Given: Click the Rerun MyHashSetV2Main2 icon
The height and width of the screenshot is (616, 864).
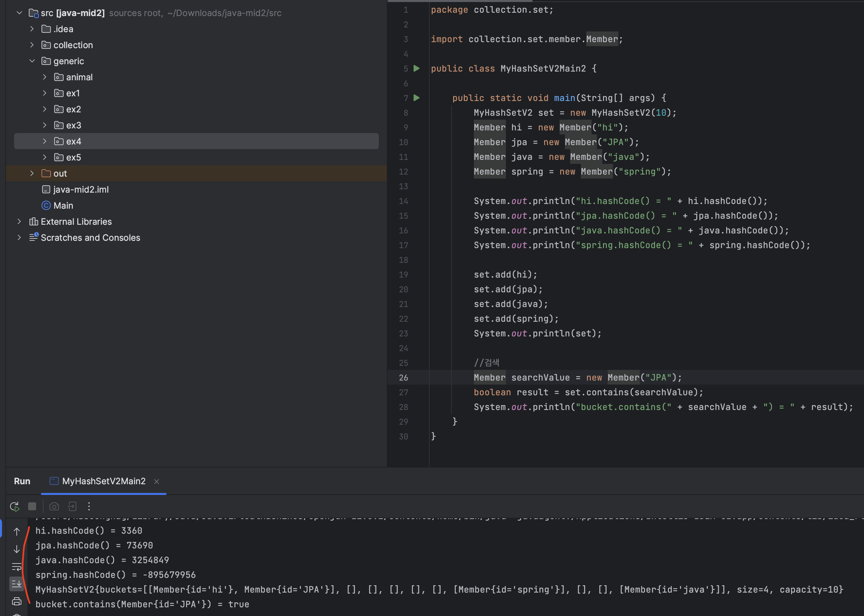Looking at the screenshot, I should (14, 506).
